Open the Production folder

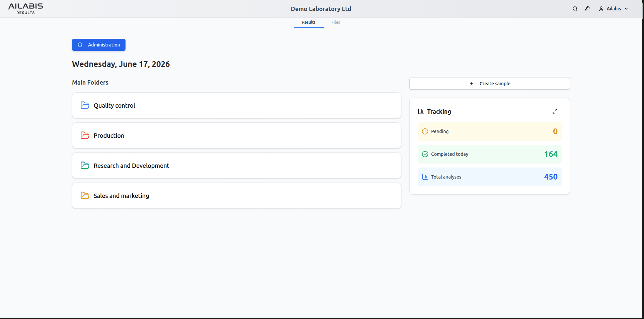click(x=236, y=135)
